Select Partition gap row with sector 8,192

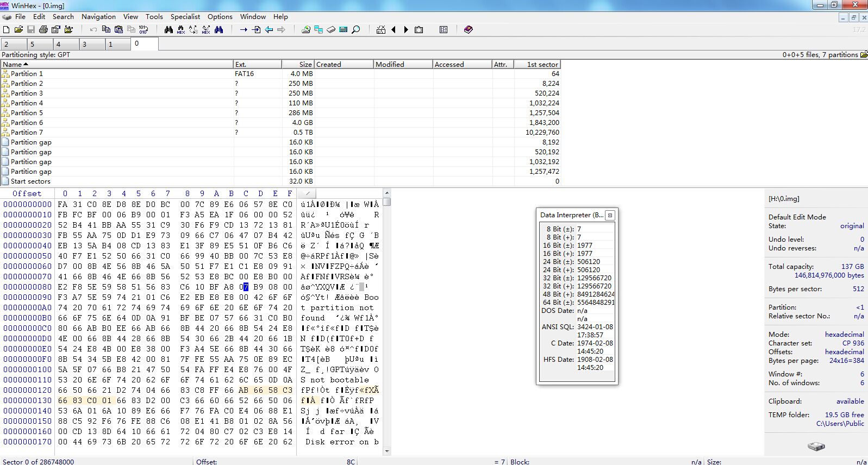tap(280, 142)
